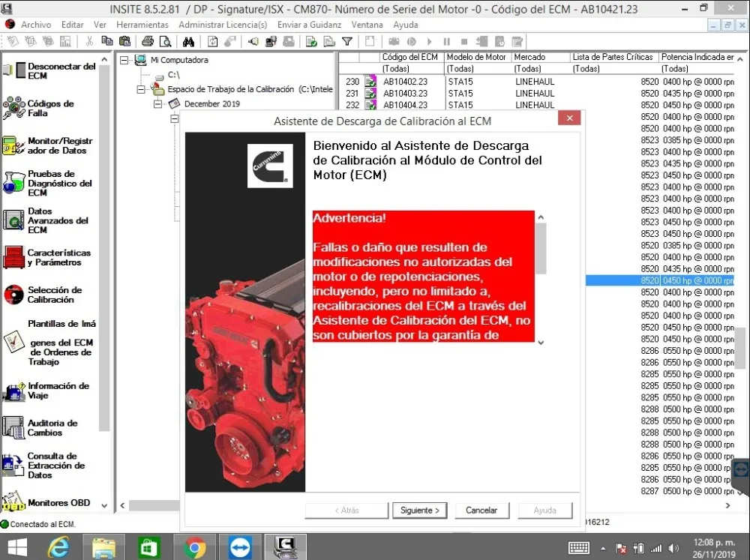Open Datos Avanzados del ECM
750x560 pixels.
tap(46, 220)
